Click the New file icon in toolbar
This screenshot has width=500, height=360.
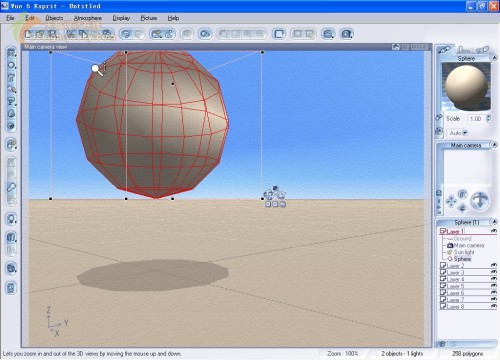point(28,34)
